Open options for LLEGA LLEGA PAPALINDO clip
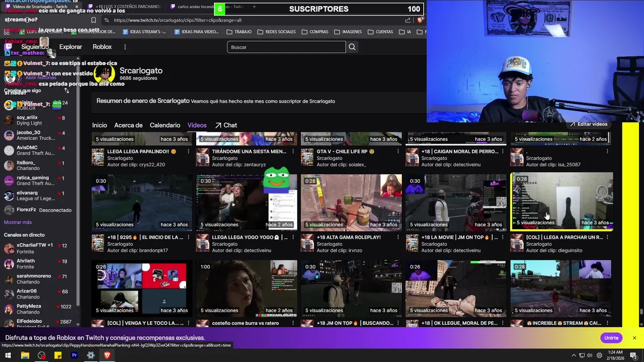 (188, 151)
